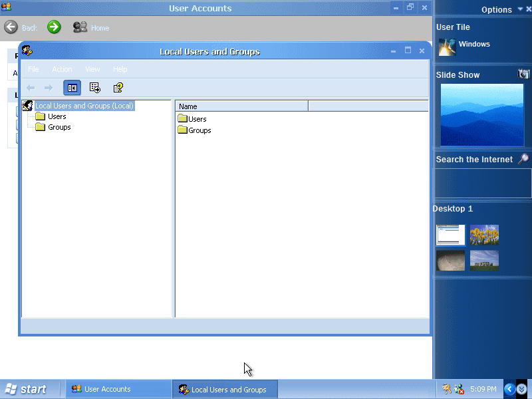Image resolution: width=532 pixels, height=399 pixels.
Task: Select the yellow tulips desktop thumbnail
Action: [x=484, y=235]
